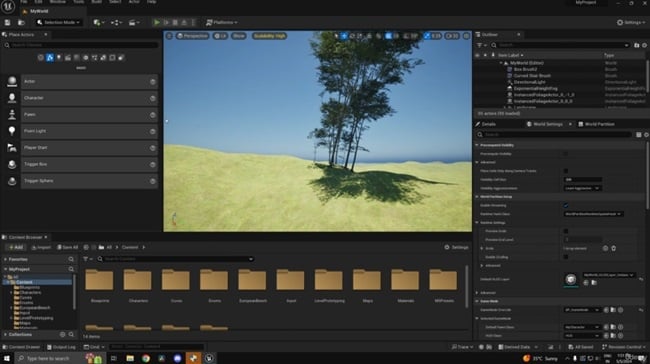650x364 pixels.
Task: Click the Outliner search field
Action: point(560,45)
